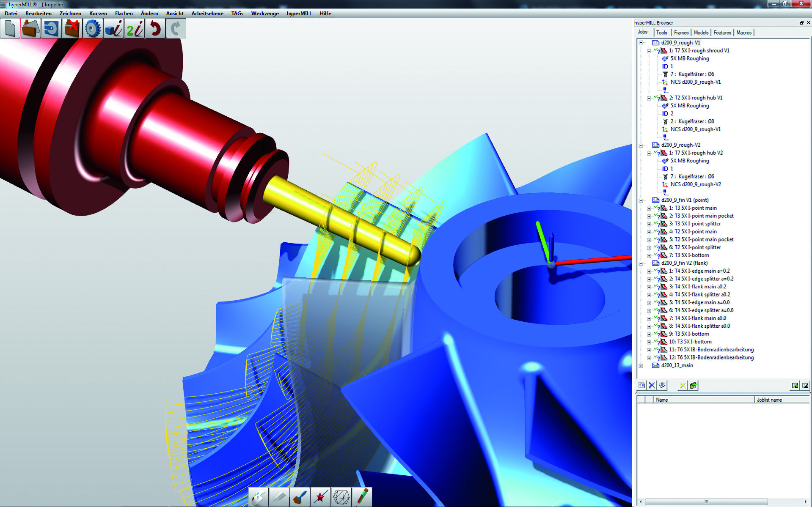
Task: Switch to the Tools tab
Action: click(662, 33)
